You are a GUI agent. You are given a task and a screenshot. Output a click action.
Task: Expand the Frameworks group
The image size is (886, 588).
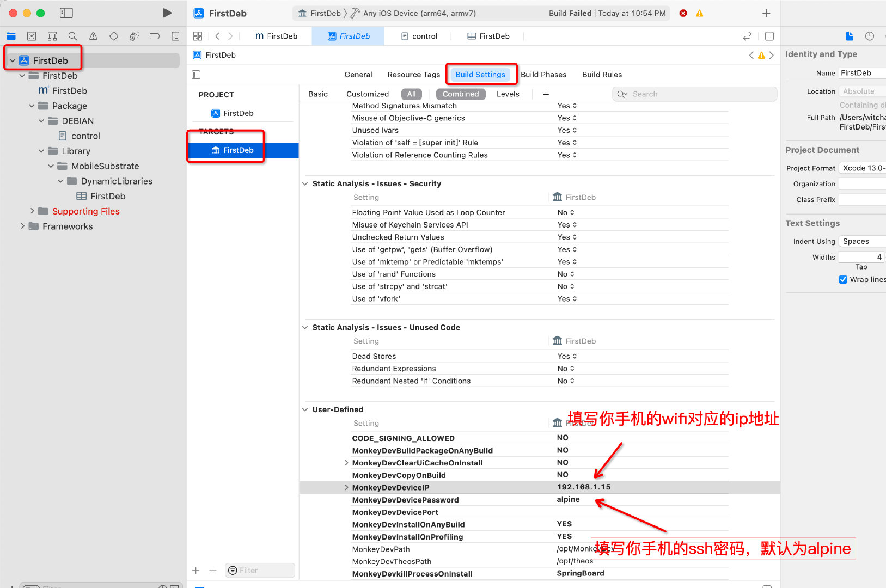pyautogui.click(x=22, y=226)
